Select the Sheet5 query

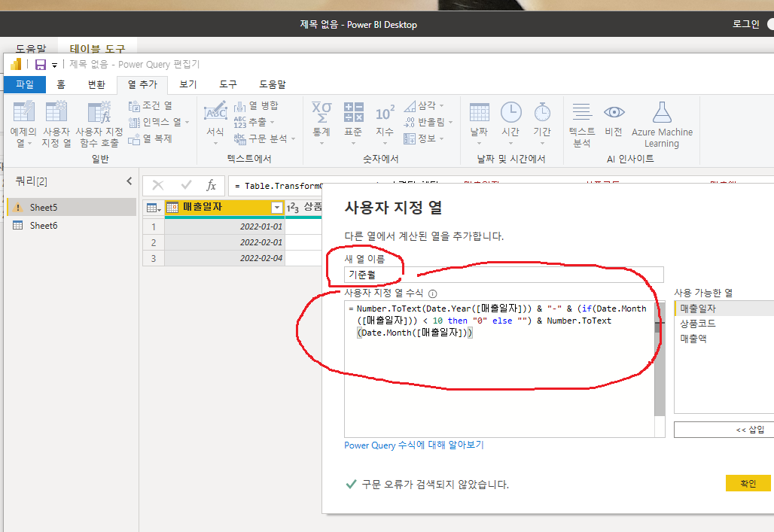[x=72, y=207]
